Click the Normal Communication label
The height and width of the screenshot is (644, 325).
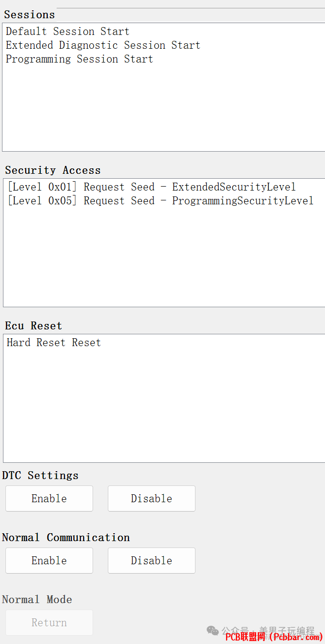coord(66,538)
